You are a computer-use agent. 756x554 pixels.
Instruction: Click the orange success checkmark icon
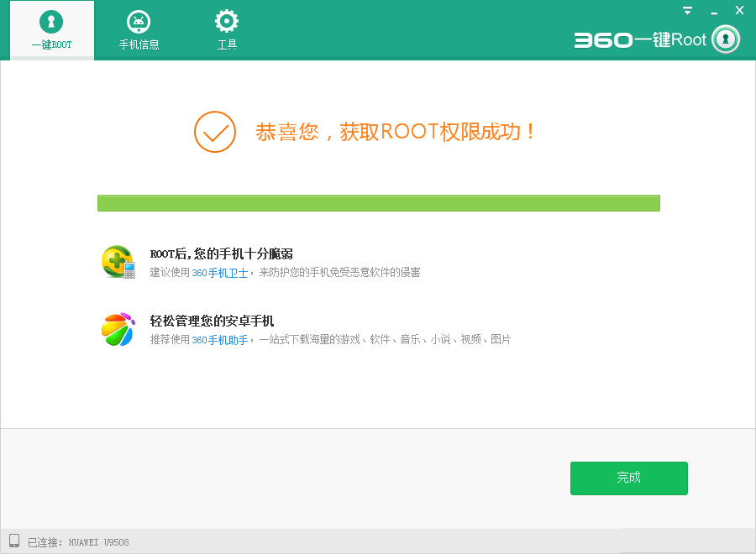click(215, 132)
